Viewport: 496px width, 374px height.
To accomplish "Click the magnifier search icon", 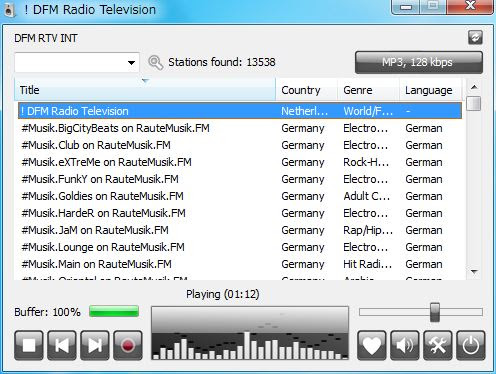I will click(x=155, y=62).
